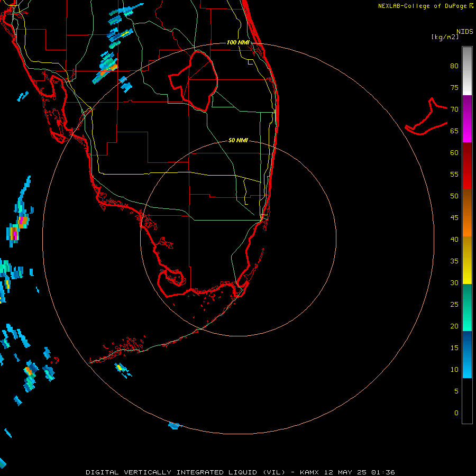Click the Digital Vertically Integrated Liquid caption
Viewport: 476px width, 476px height.
(186, 472)
